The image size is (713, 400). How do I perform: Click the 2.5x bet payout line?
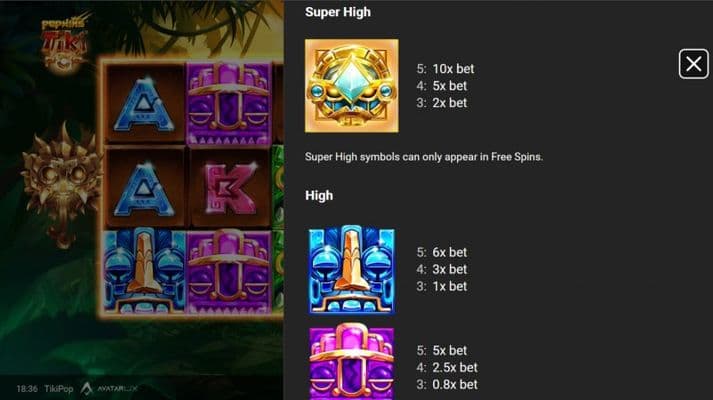pos(447,367)
